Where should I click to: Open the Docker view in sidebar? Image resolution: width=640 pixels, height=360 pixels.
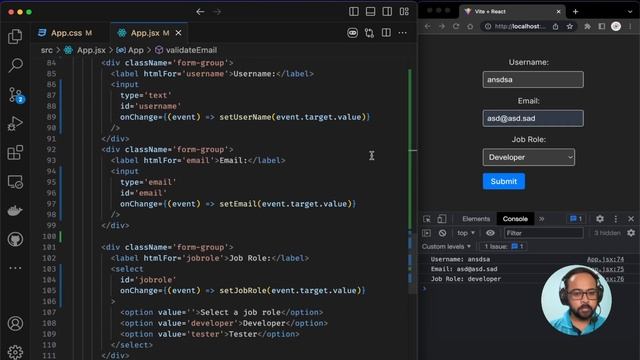coord(15,211)
